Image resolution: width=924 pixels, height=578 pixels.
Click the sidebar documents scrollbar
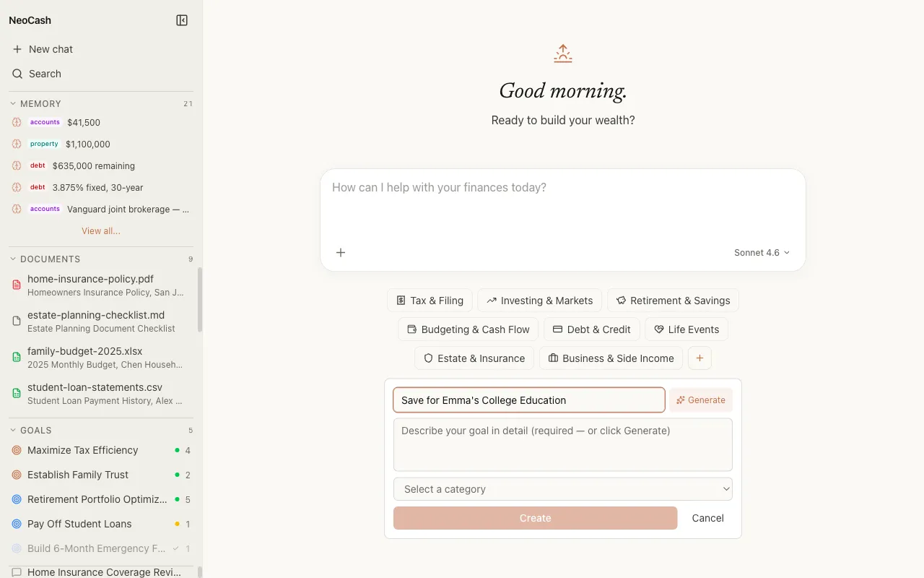click(x=200, y=300)
